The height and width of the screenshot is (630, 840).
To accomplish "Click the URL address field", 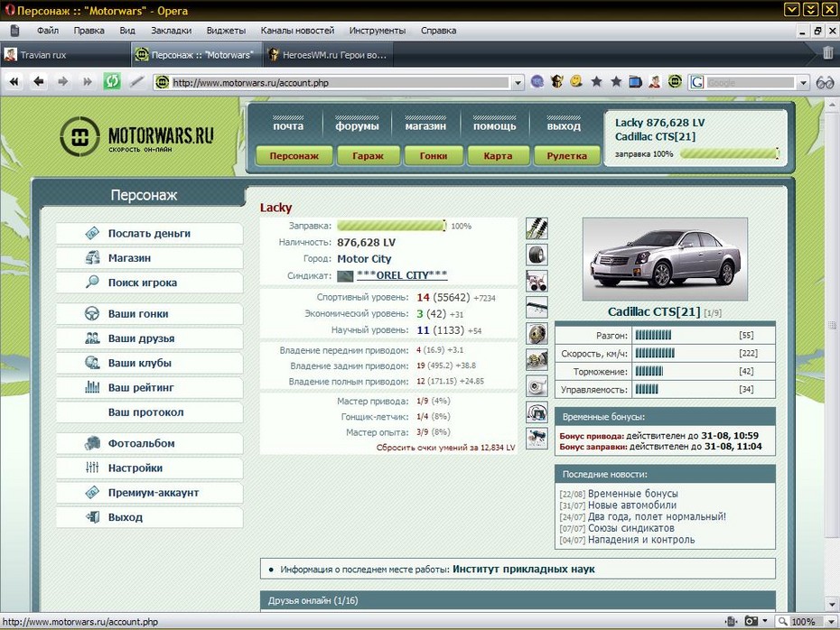I will click(x=339, y=83).
